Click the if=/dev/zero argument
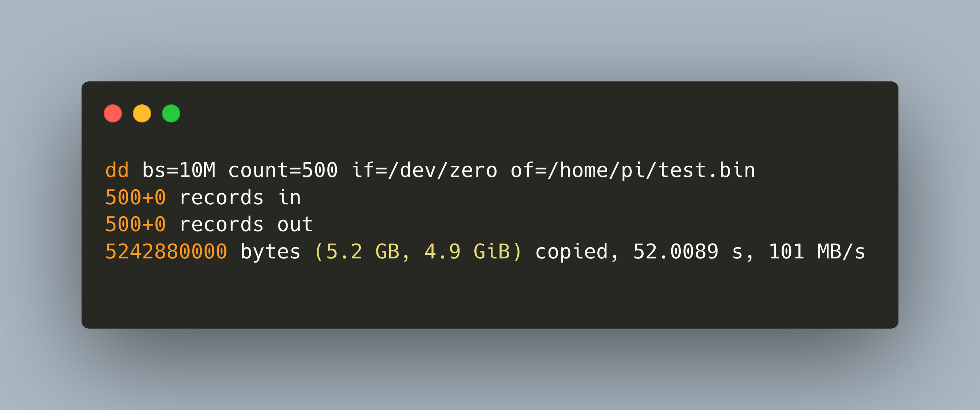This screenshot has width=980, height=410. tap(424, 170)
